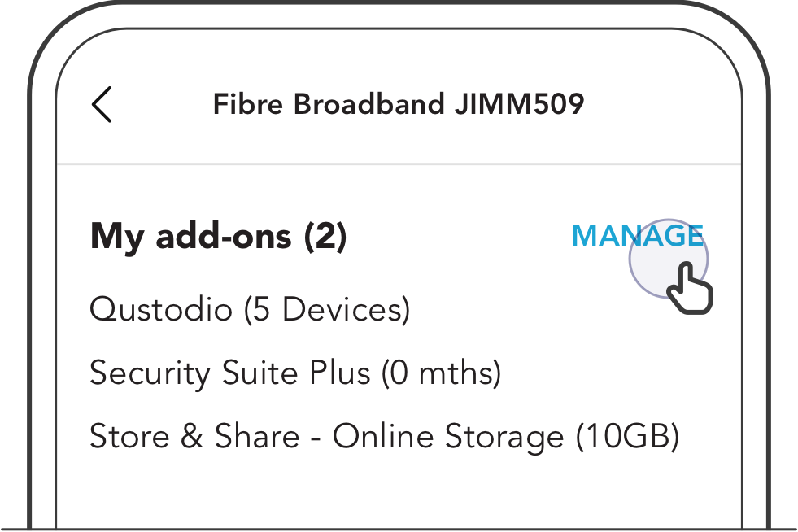
Task: Select the Security Suite Plus add-on
Action: (295, 373)
